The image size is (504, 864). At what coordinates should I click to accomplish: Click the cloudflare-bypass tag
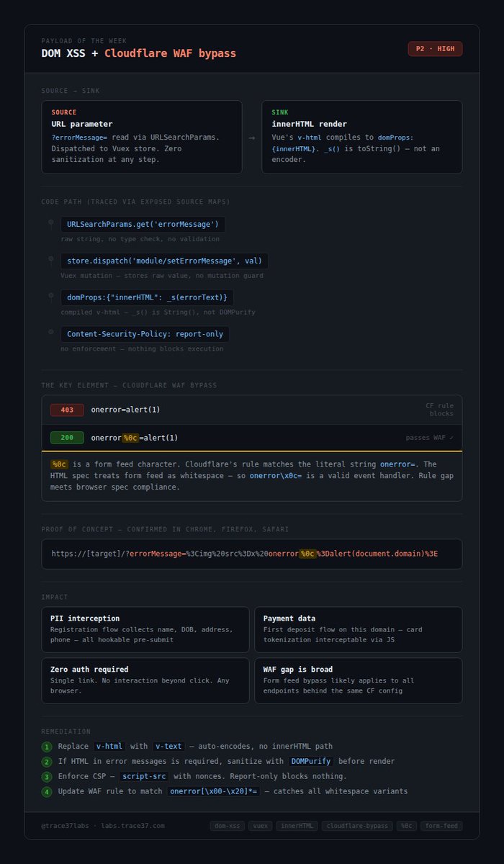coord(357,826)
